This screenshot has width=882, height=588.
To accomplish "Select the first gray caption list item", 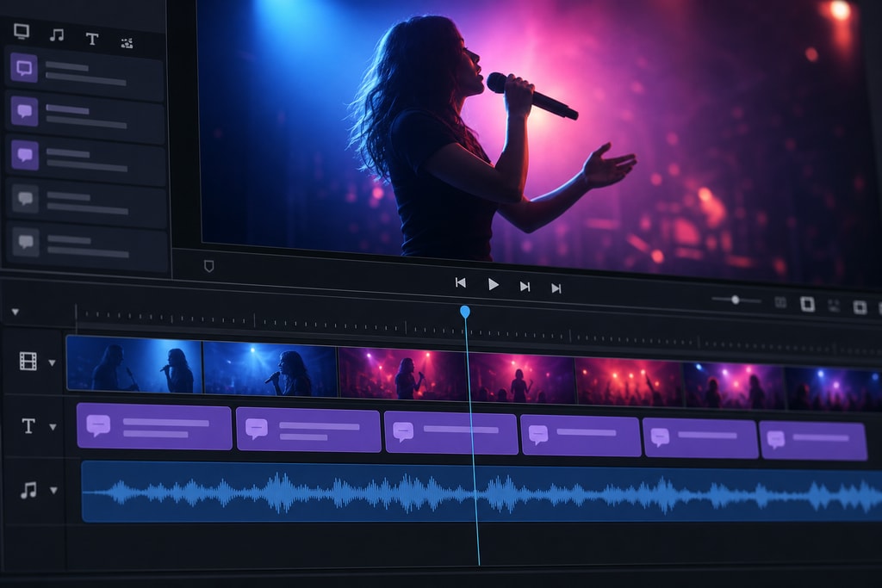I will tap(87, 201).
